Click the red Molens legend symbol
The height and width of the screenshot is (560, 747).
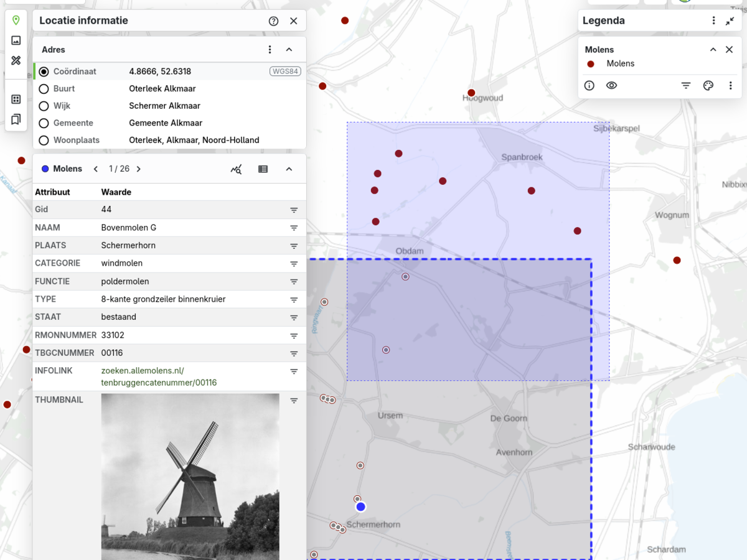tap(591, 64)
